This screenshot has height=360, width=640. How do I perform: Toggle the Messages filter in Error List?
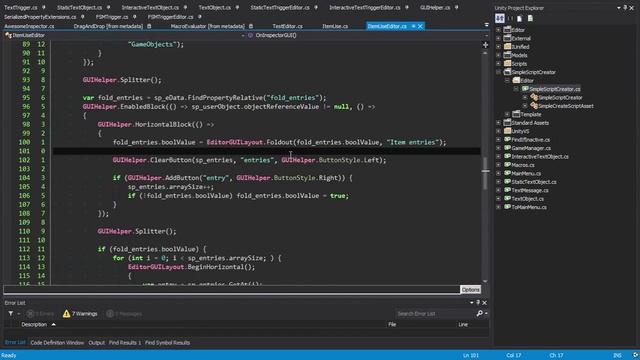[x=124, y=313]
